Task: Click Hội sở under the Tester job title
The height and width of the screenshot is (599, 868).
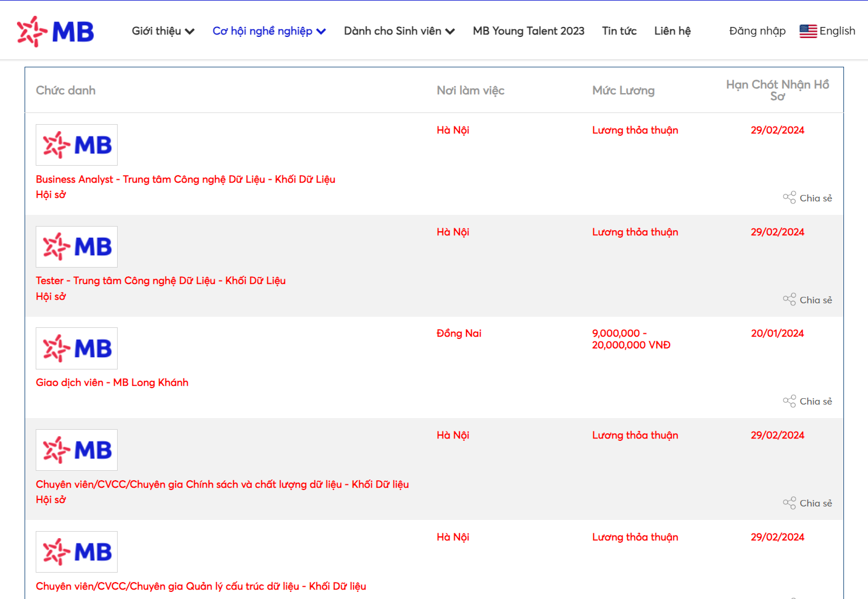Action: (x=51, y=296)
